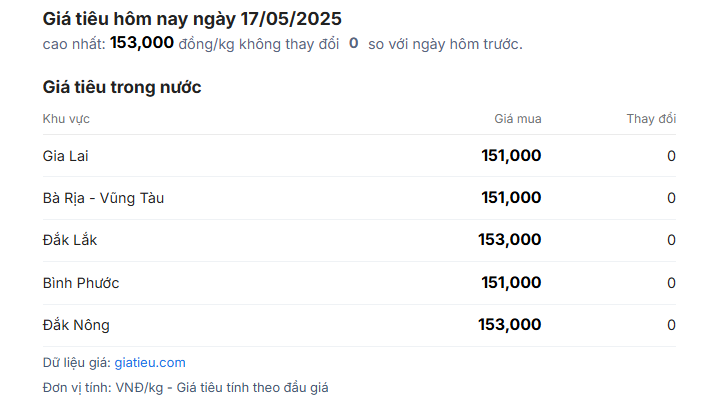Click the highest price 153,000 in the summary
Viewport: 719px width, 413px height.
pos(142,43)
